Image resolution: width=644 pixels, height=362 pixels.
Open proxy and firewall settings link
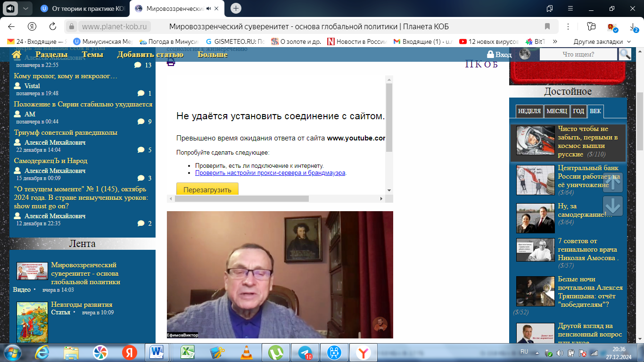(x=271, y=173)
